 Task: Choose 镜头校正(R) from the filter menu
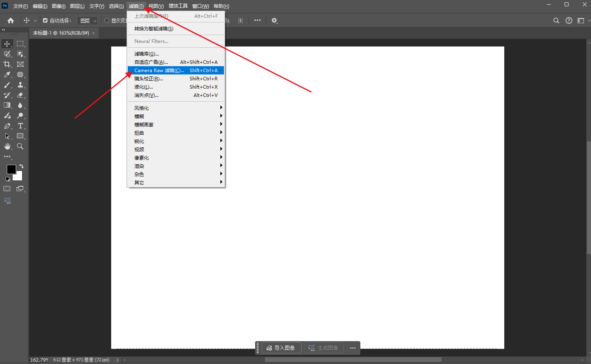[x=176, y=79]
